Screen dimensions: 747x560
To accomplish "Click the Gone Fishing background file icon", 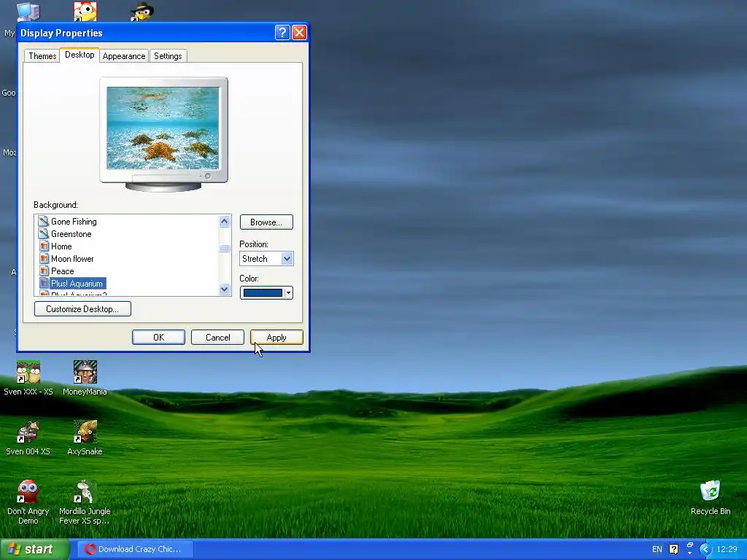I will (x=43, y=221).
